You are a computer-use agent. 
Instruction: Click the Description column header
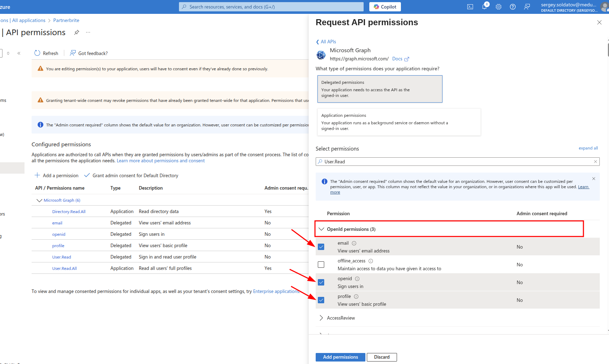coord(151,188)
